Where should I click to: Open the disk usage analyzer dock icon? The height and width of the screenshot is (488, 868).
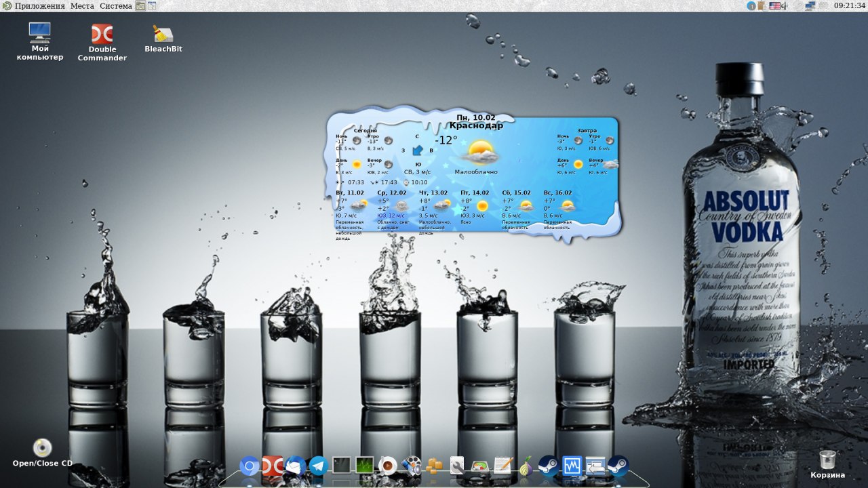pos(480,466)
